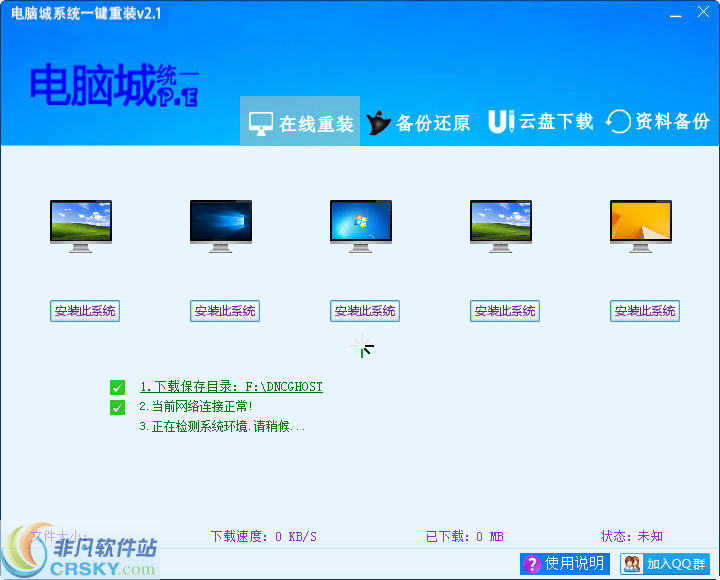This screenshot has width=720, height=580.
Task: Click 安装此系统 under the Windows 7 monitor
Action: (365, 311)
